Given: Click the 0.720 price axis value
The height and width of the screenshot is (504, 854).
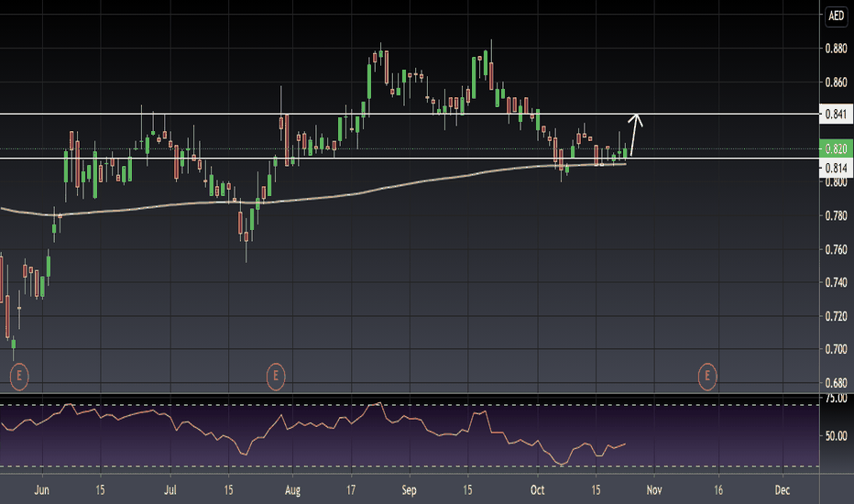Looking at the screenshot, I should (836, 316).
